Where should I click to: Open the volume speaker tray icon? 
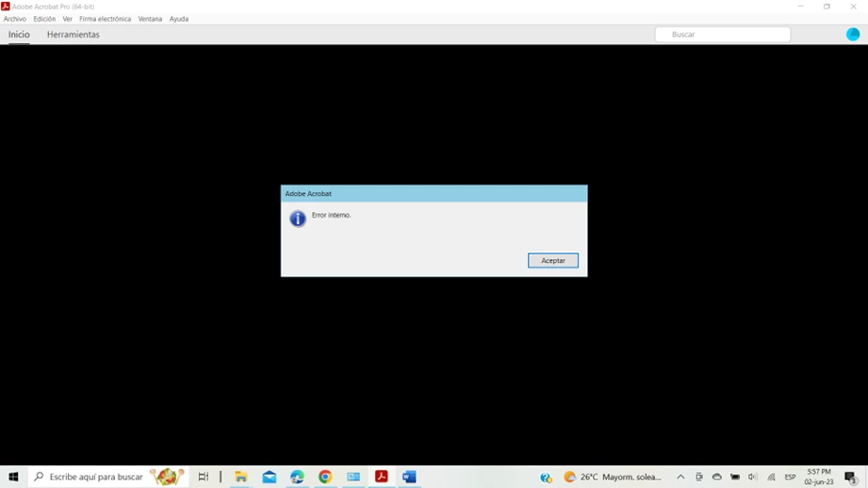752,477
